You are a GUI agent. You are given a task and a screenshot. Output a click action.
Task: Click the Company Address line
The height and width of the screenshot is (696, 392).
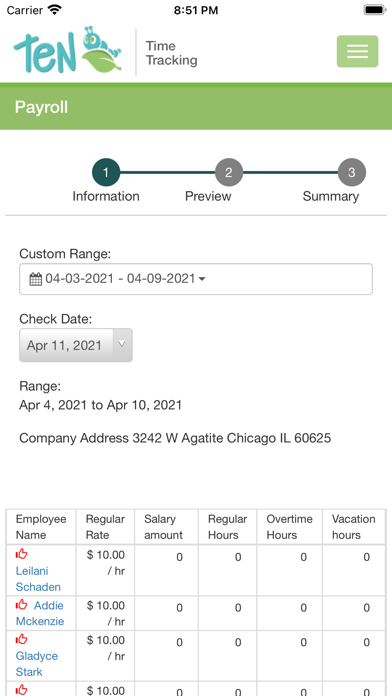pyautogui.click(x=175, y=439)
